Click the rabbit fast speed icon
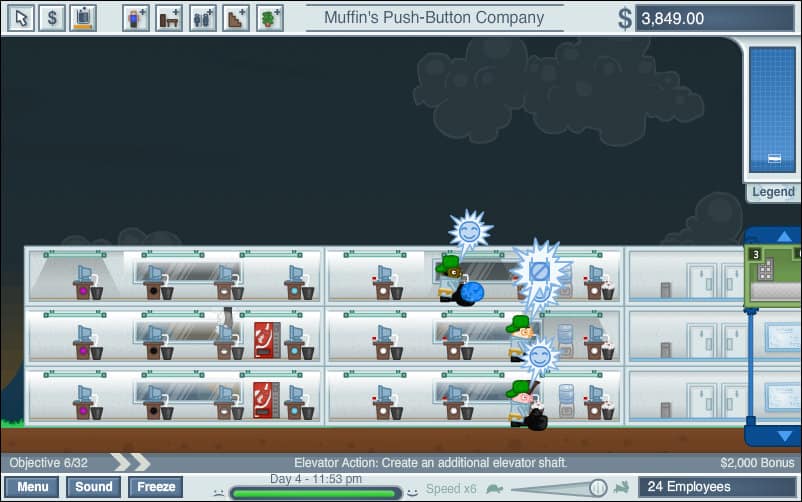Image resolution: width=802 pixels, height=502 pixels. pos(621,488)
